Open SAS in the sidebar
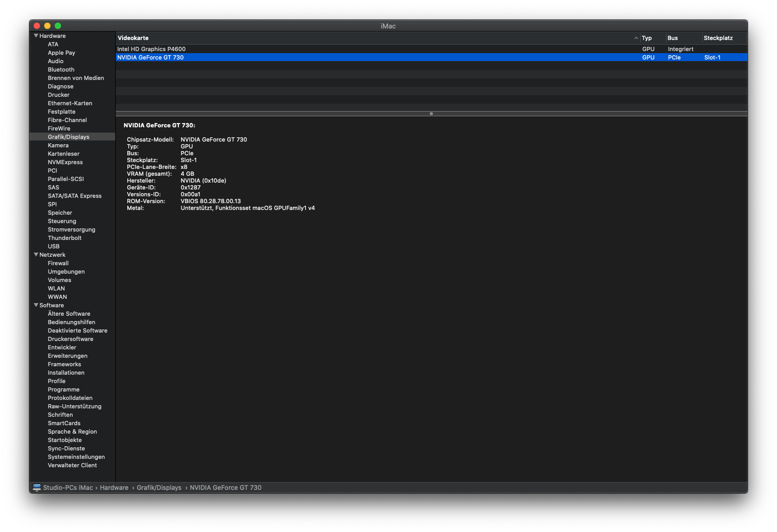The width and height of the screenshot is (777, 532). (54, 187)
